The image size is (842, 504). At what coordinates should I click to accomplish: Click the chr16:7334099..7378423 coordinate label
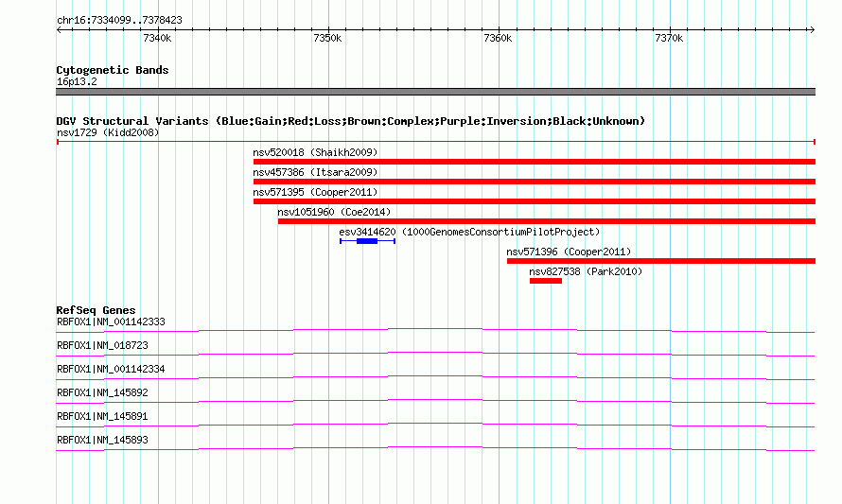(119, 21)
